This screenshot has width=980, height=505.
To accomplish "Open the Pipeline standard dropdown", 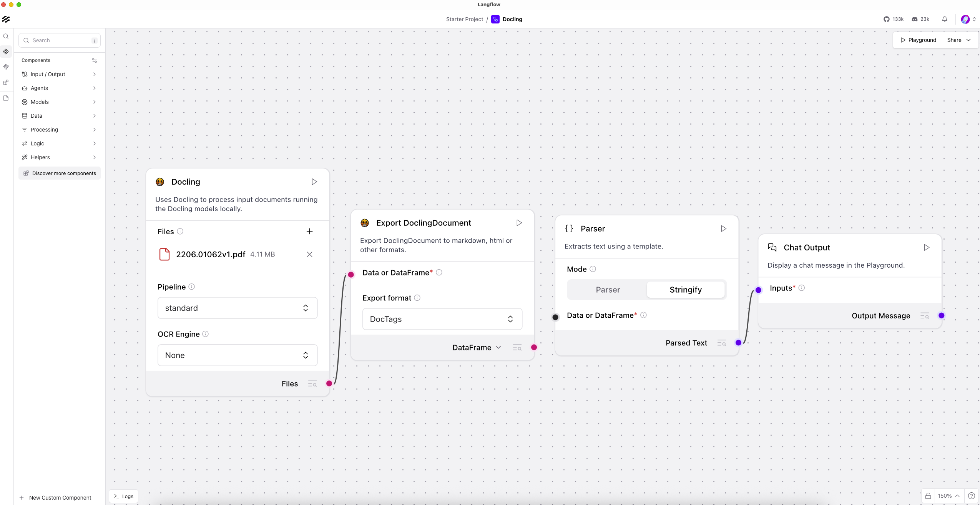I will coord(237,308).
